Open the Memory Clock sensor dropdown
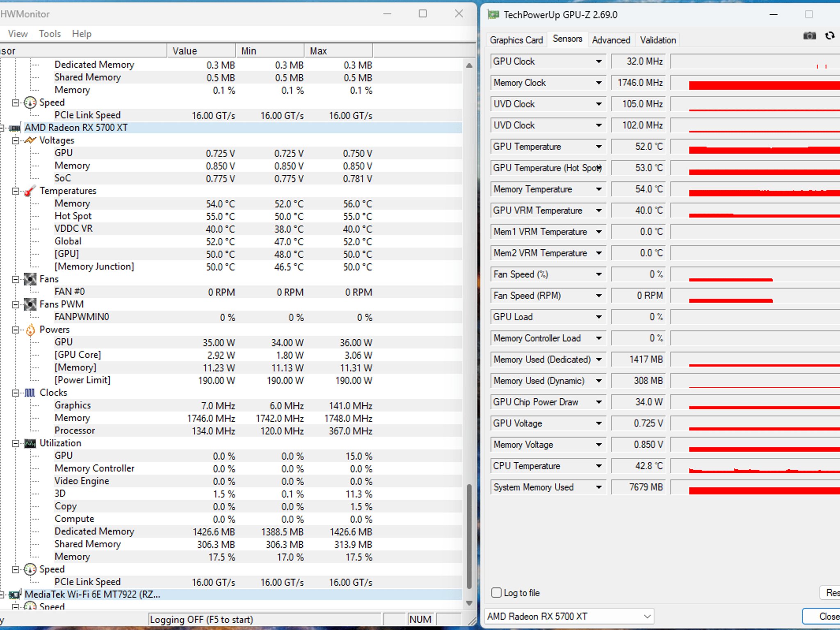 599,83
